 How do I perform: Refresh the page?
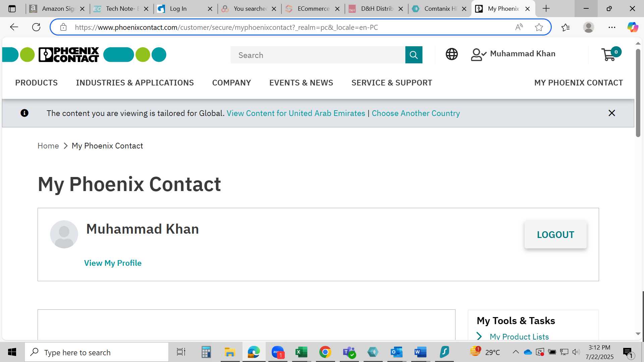[x=36, y=27]
